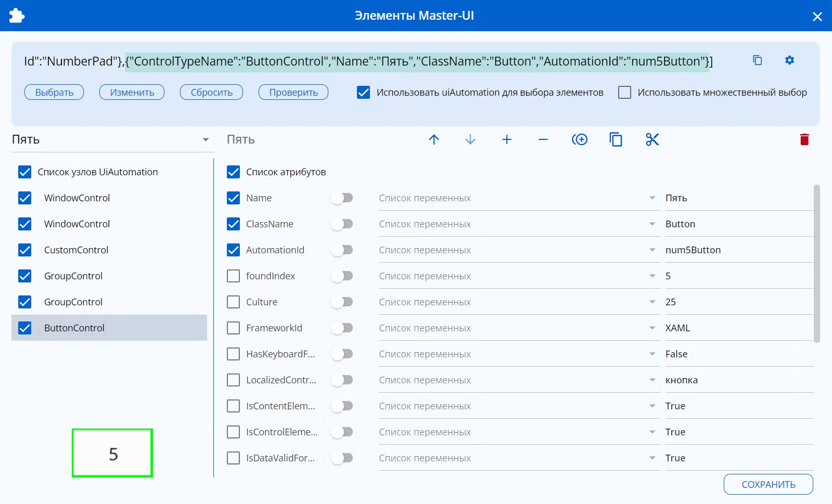832x504 pixels.
Task: Click the Сбросить button
Action: pos(211,92)
